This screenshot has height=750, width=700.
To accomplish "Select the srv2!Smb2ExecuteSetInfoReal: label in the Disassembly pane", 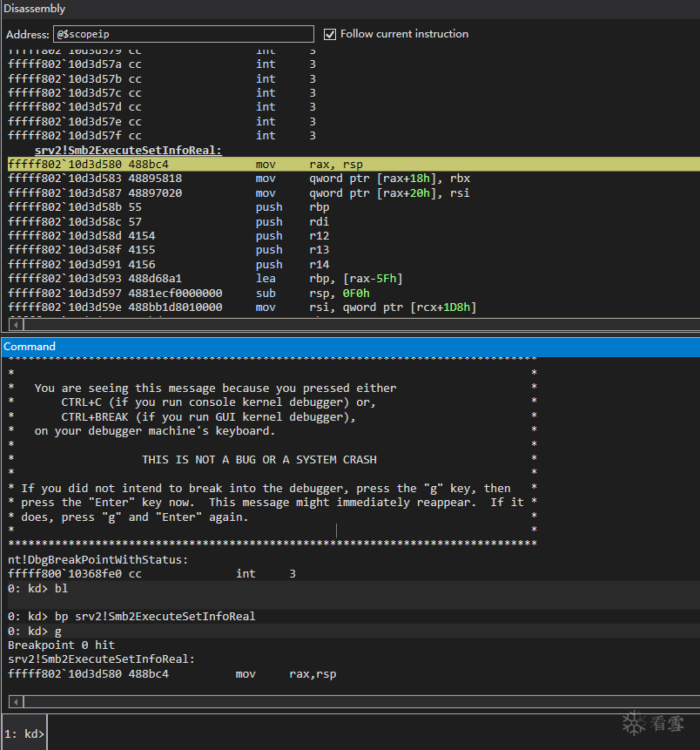I will click(128, 150).
